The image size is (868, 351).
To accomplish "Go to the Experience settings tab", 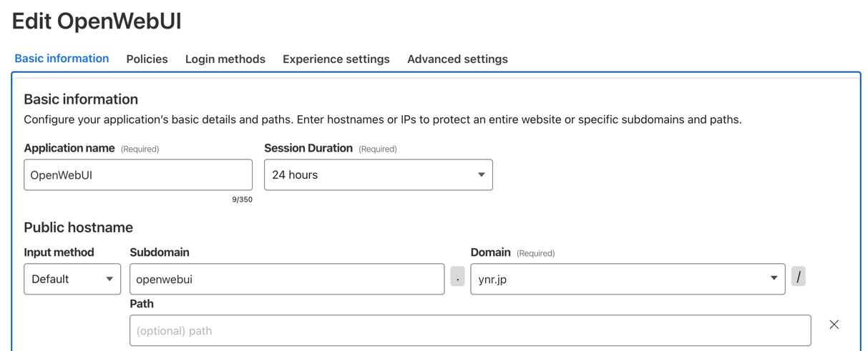I will point(336,59).
